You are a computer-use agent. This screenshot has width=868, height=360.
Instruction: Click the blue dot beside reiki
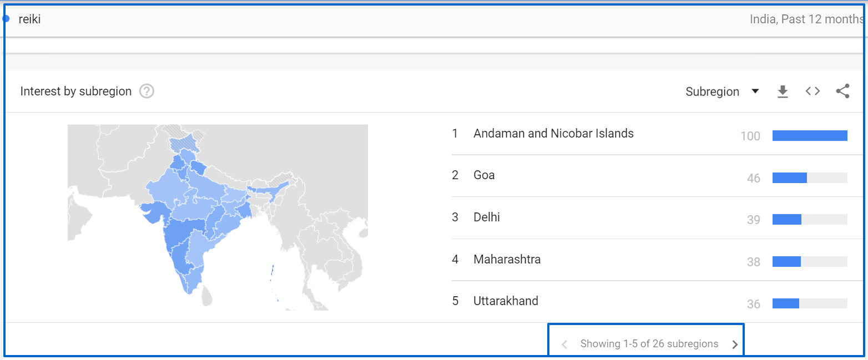point(6,19)
